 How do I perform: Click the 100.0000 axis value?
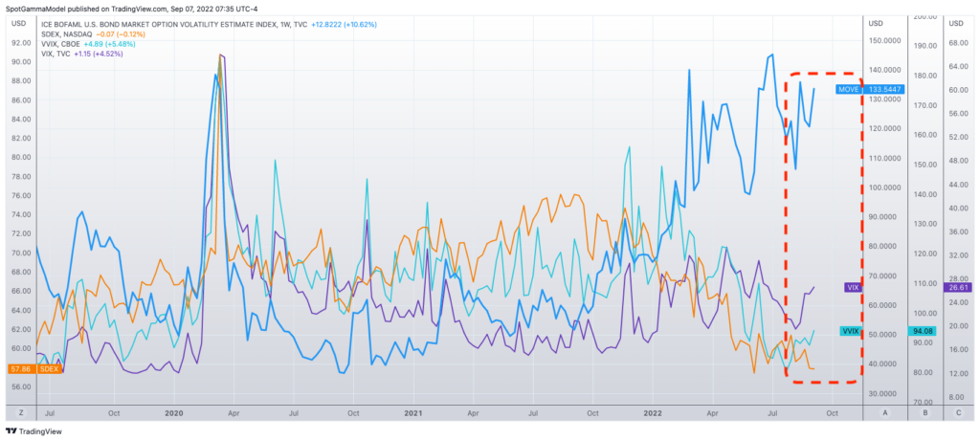click(x=886, y=187)
